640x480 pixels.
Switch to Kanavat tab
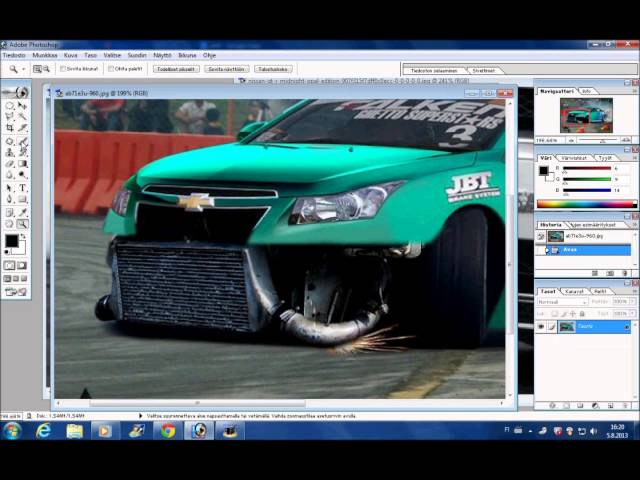click(x=574, y=291)
